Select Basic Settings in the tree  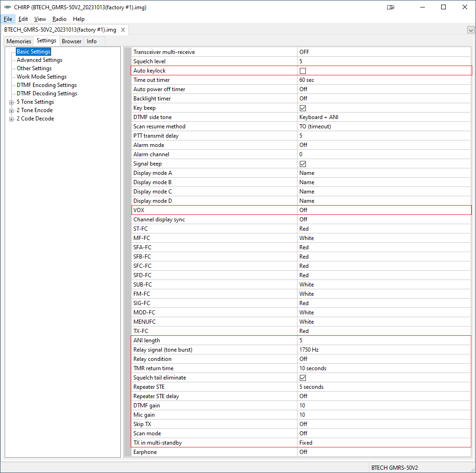click(x=33, y=52)
